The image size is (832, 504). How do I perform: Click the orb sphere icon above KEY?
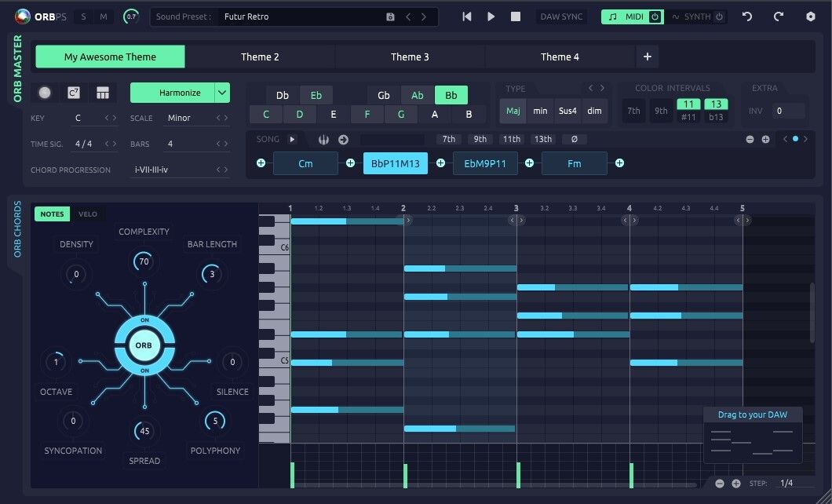(x=45, y=93)
